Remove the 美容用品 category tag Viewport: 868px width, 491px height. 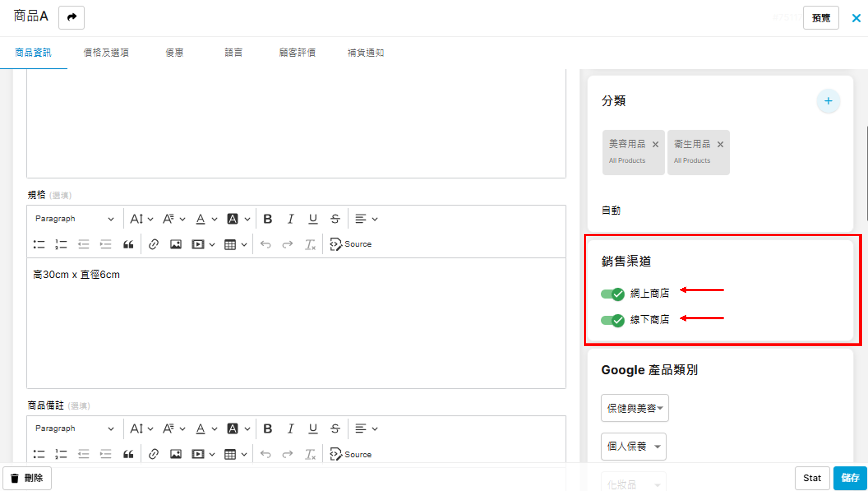point(655,144)
